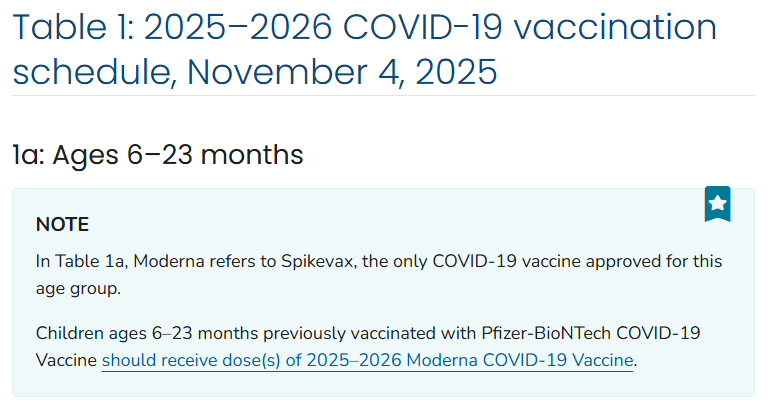773x418 pixels.
Task: Click the bold "NOTE" label
Action: (x=62, y=224)
